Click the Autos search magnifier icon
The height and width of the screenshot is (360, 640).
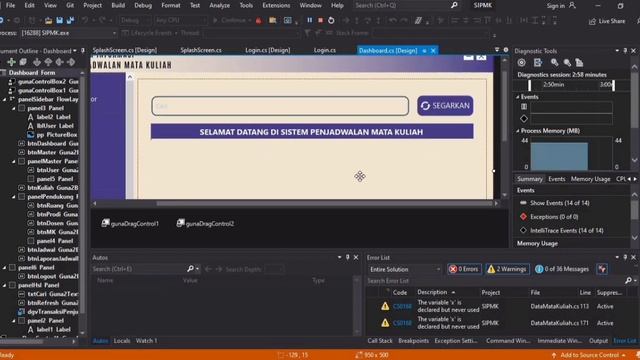click(x=190, y=269)
